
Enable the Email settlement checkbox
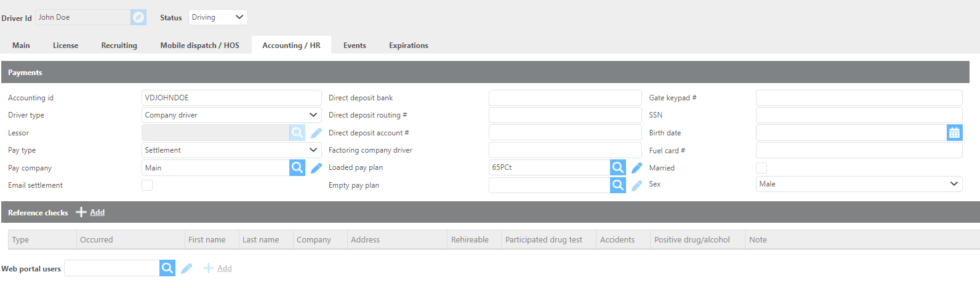[x=147, y=185]
